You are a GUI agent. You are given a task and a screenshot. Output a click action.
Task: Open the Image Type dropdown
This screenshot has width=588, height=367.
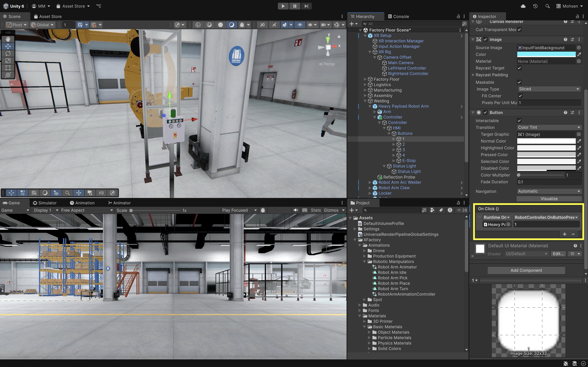coord(549,89)
